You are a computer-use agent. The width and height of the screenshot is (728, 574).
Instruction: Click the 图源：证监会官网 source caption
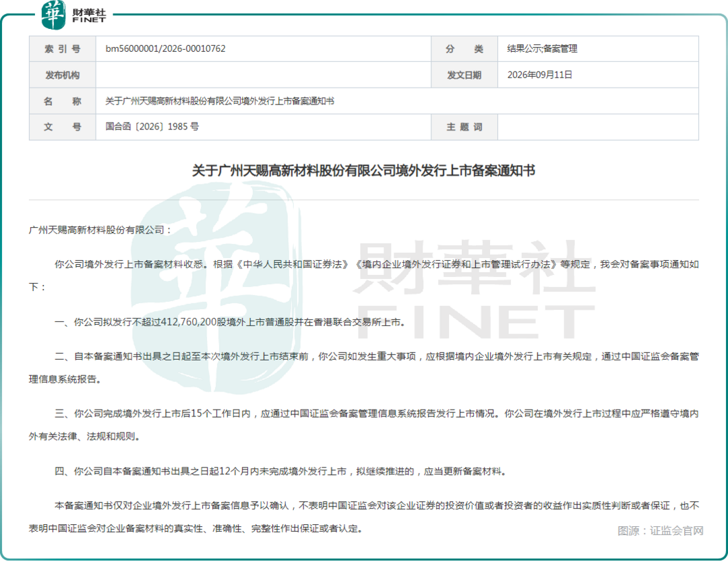pos(660,530)
